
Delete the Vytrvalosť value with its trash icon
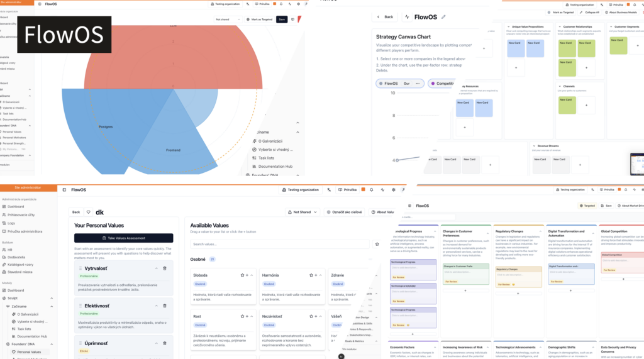pyautogui.click(x=165, y=268)
